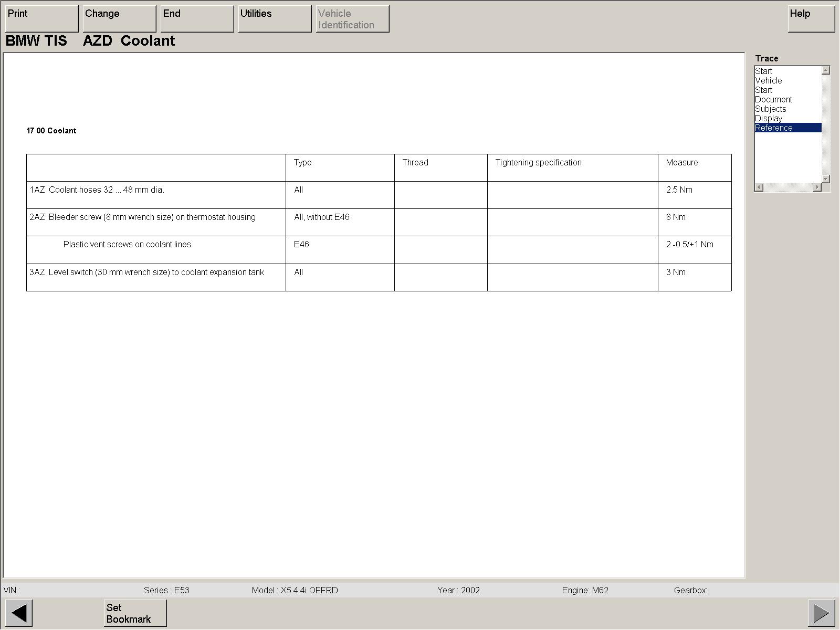Open the Print menu

pyautogui.click(x=41, y=19)
